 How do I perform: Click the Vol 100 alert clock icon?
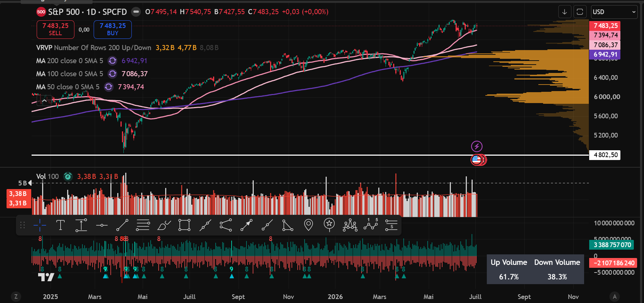(68, 176)
